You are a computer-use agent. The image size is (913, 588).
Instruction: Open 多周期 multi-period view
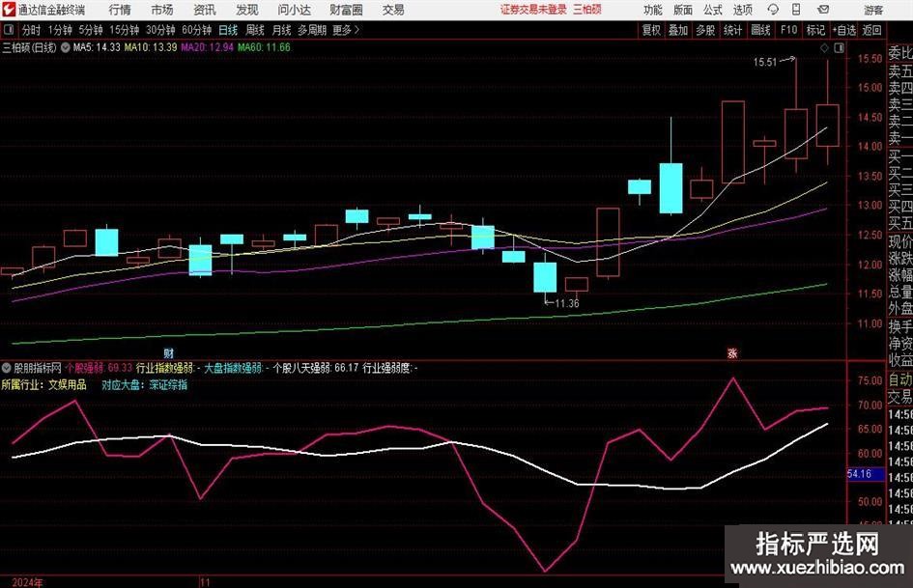[312, 30]
